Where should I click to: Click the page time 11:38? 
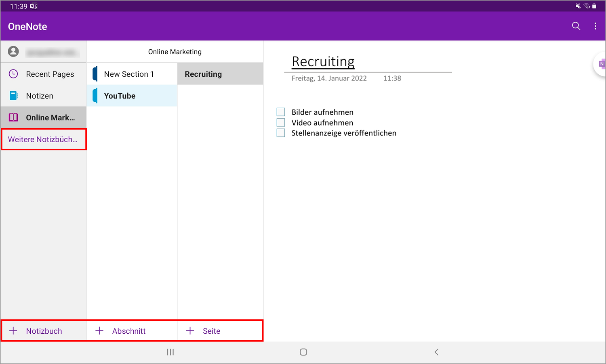[392, 78]
